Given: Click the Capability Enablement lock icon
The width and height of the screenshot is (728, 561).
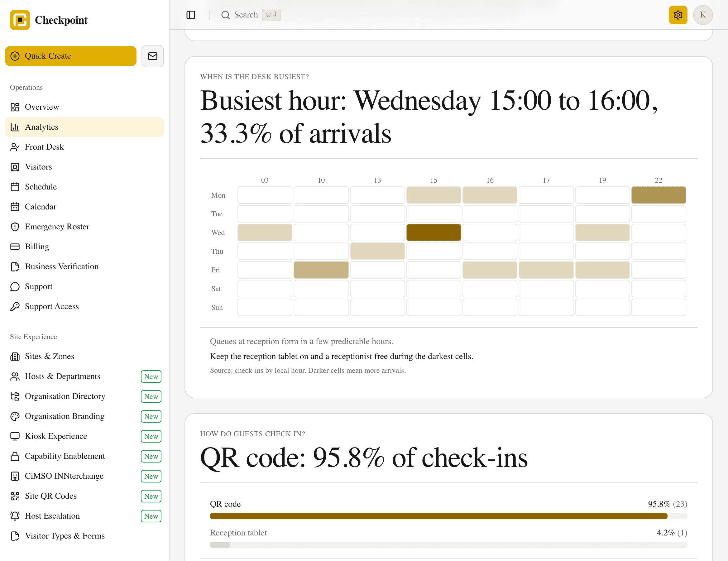Looking at the screenshot, I should coord(15,456).
